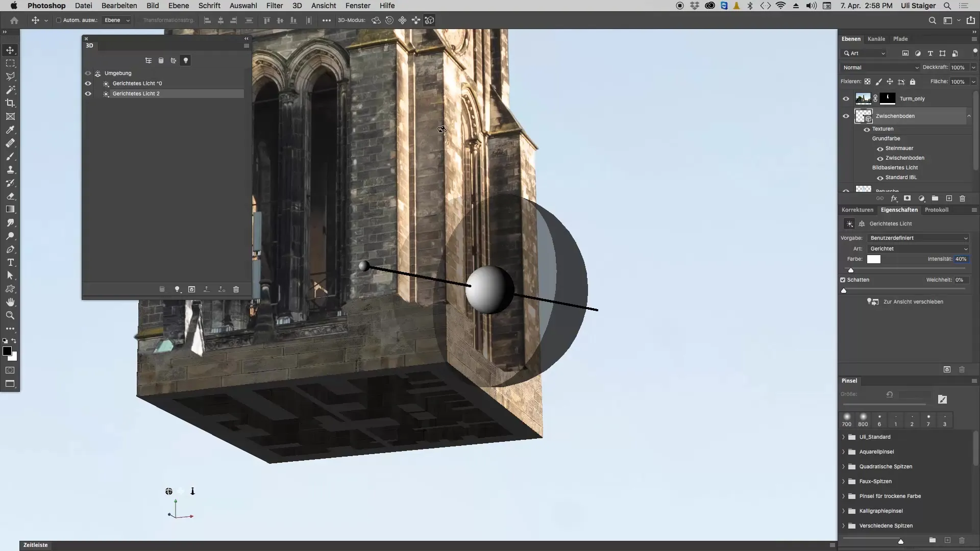
Task: Toggle Standard IBL visibility
Action: point(880,178)
